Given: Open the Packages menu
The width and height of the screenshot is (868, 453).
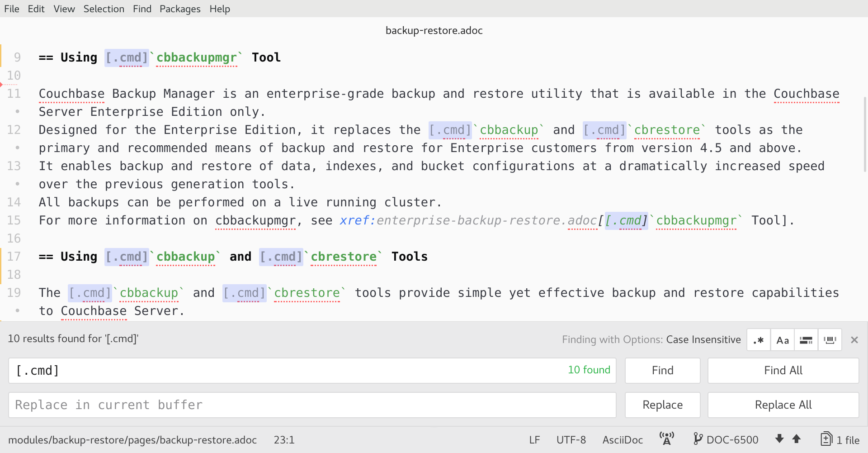Looking at the screenshot, I should click(x=180, y=9).
